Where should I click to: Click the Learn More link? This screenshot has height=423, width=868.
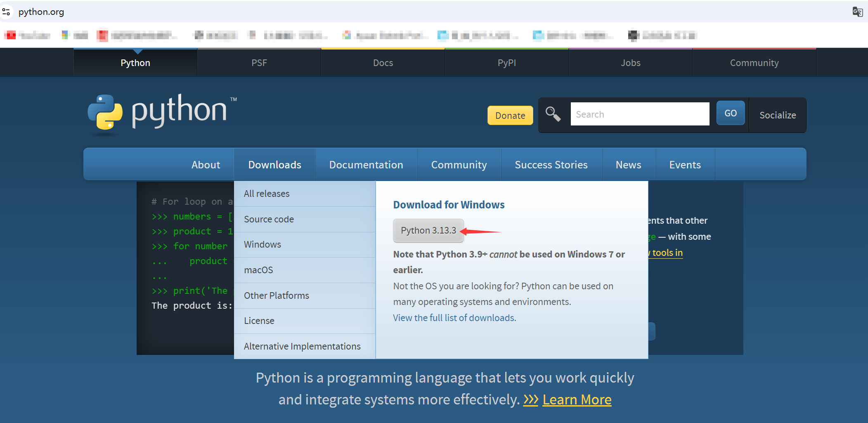point(577,399)
